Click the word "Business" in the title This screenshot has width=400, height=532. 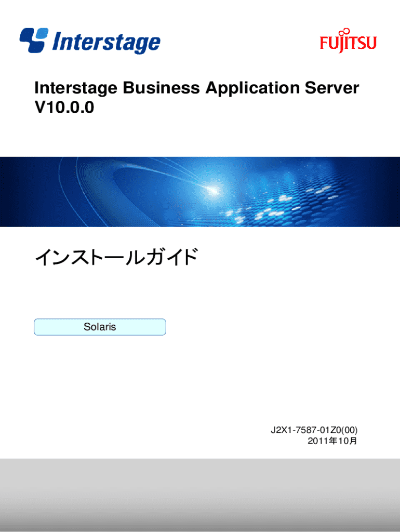pos(161,88)
